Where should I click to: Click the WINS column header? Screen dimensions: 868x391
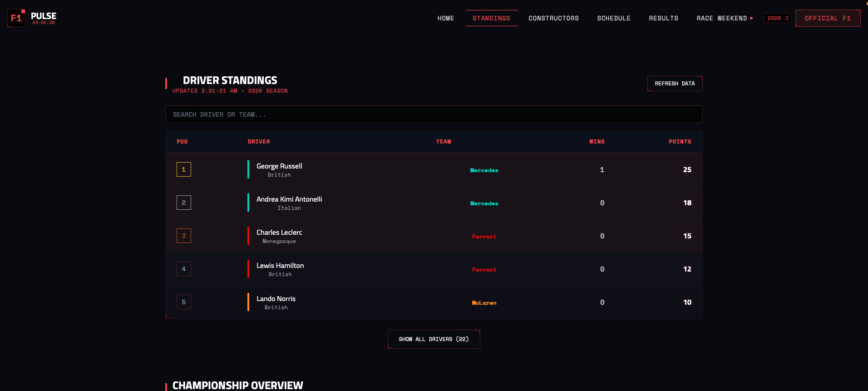coord(597,142)
